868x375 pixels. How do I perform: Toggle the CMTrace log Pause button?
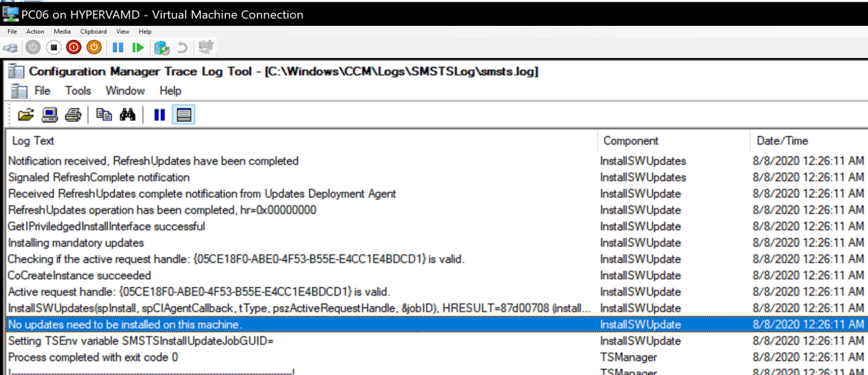(x=159, y=115)
